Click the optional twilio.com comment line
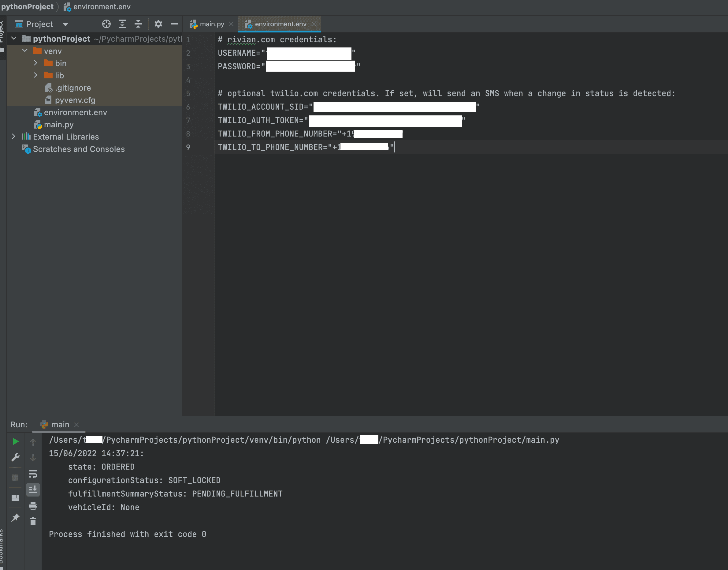 (x=447, y=93)
